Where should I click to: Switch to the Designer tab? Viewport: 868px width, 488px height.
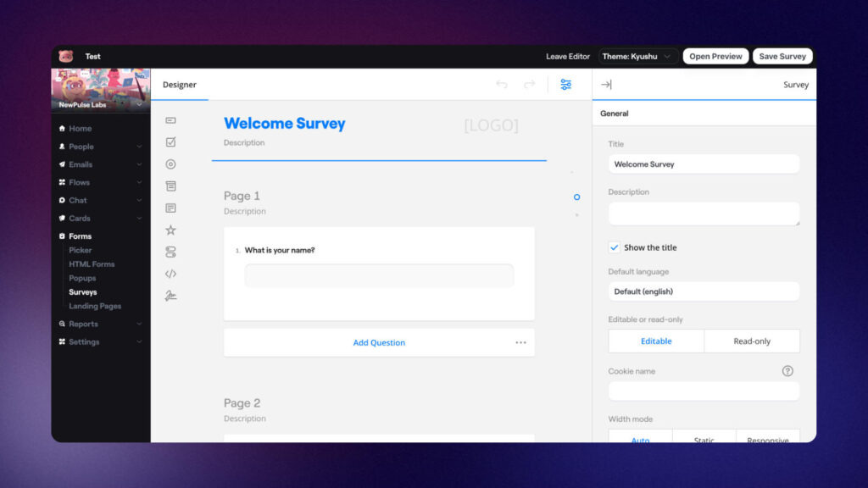(x=180, y=85)
